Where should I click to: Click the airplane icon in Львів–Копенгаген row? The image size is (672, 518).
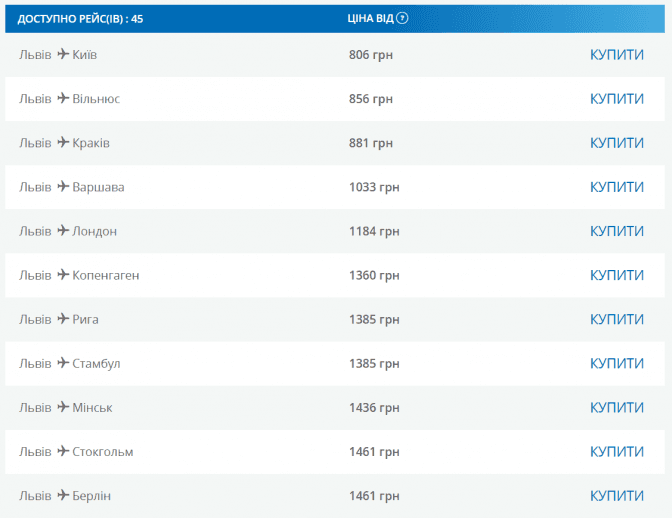coord(63,275)
